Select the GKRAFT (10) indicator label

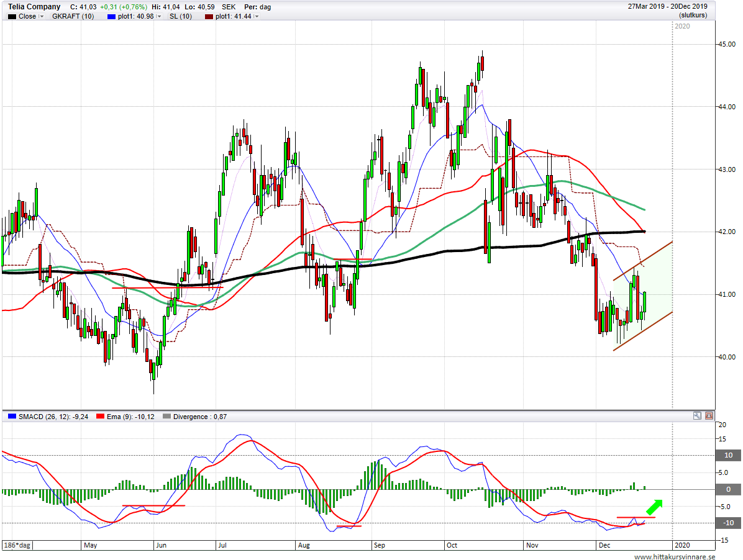(73, 16)
